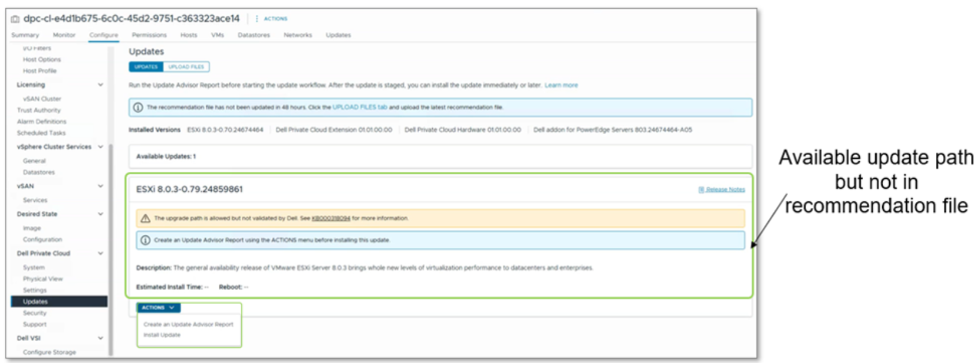This screenshot has height=363, width=980.
Task: Collapse the Dell Private Cloud chevron
Action: [100, 253]
